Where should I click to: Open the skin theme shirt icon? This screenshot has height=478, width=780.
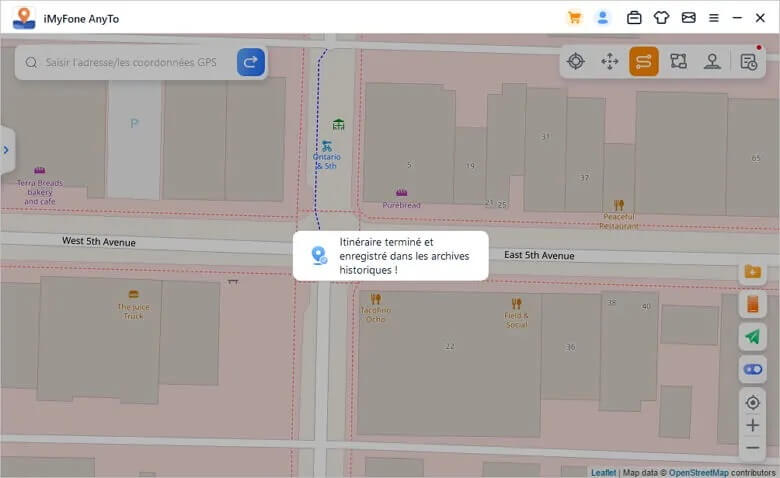click(661, 18)
